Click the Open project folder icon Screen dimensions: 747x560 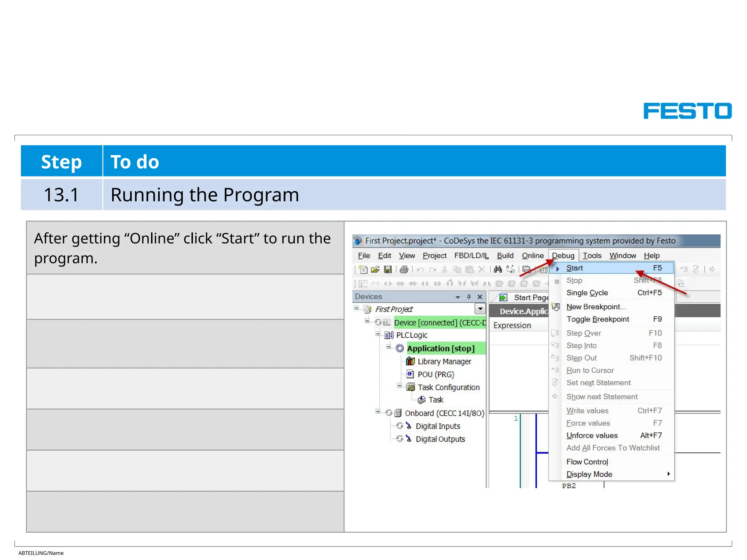click(375, 269)
